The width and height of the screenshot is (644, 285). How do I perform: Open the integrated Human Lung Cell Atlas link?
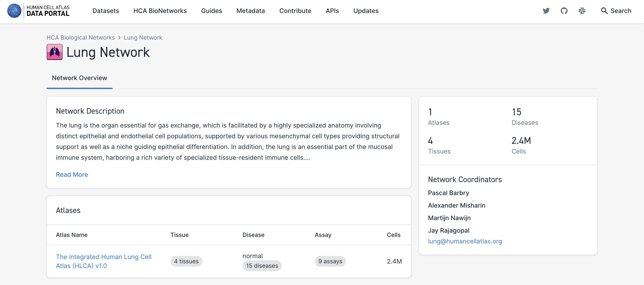click(104, 261)
